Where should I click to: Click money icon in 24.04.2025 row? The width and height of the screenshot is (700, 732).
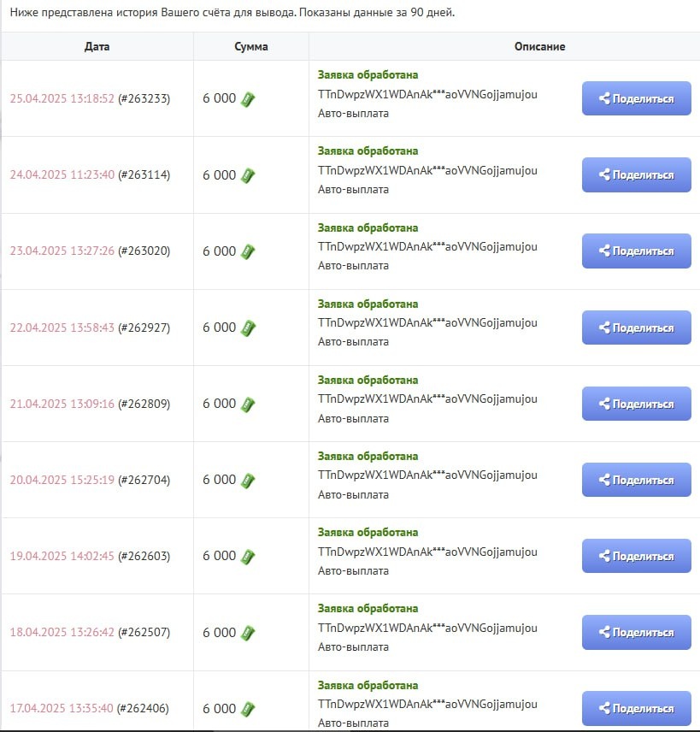tap(248, 175)
